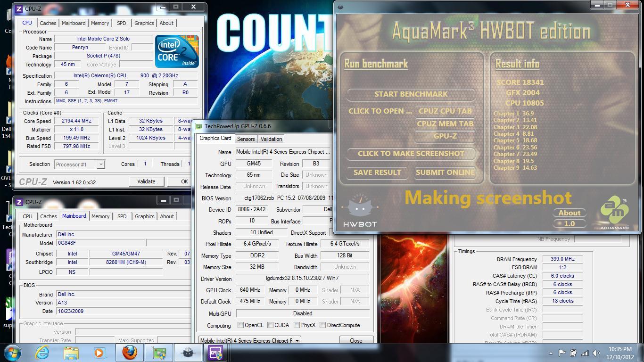The image size is (644, 362).
Task: Show hidden system tray icons
Action: (551, 353)
